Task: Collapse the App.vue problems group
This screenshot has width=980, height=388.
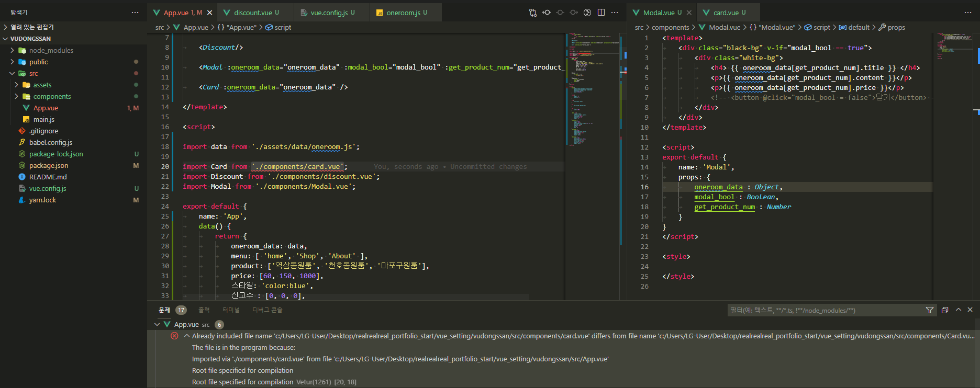Action: pos(157,325)
